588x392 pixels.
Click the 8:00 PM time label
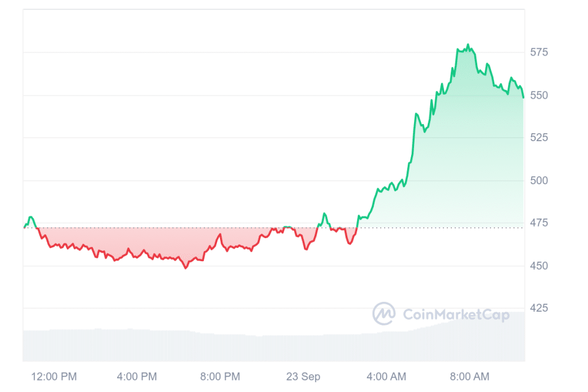tap(220, 377)
